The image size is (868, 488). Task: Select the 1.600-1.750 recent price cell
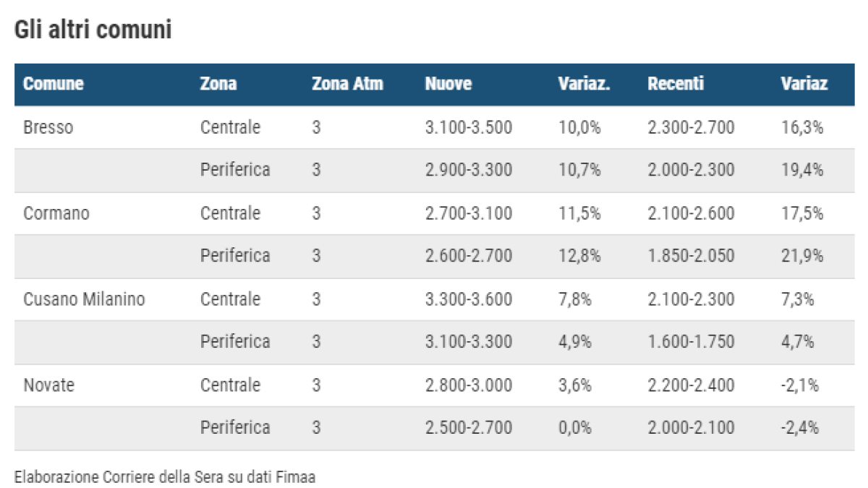(691, 341)
